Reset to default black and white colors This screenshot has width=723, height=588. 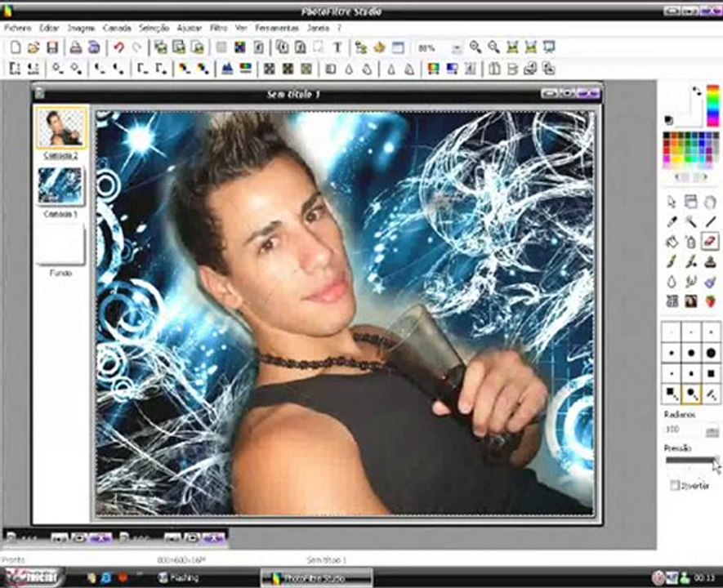pos(668,120)
